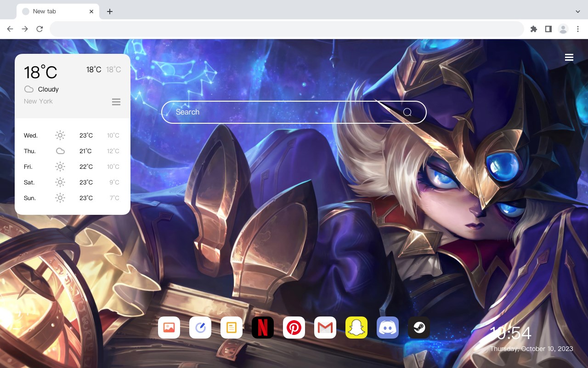The height and width of the screenshot is (368, 588).
Task: Launch the Pinterest shortcut
Action: tap(294, 328)
